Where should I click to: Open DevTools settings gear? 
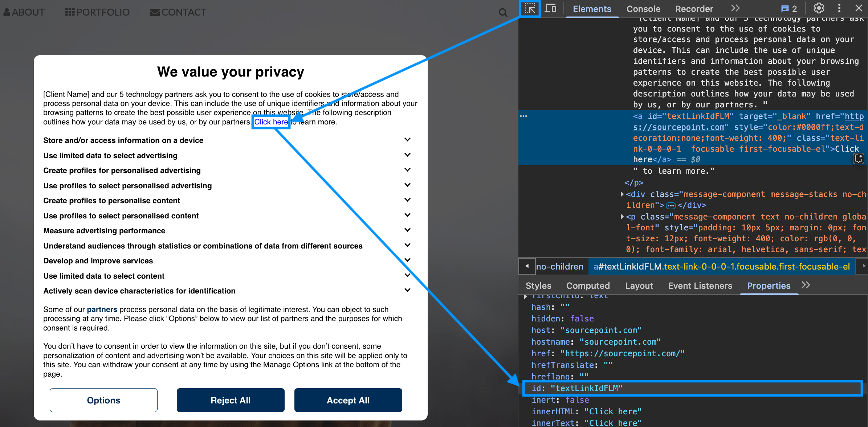pos(819,8)
